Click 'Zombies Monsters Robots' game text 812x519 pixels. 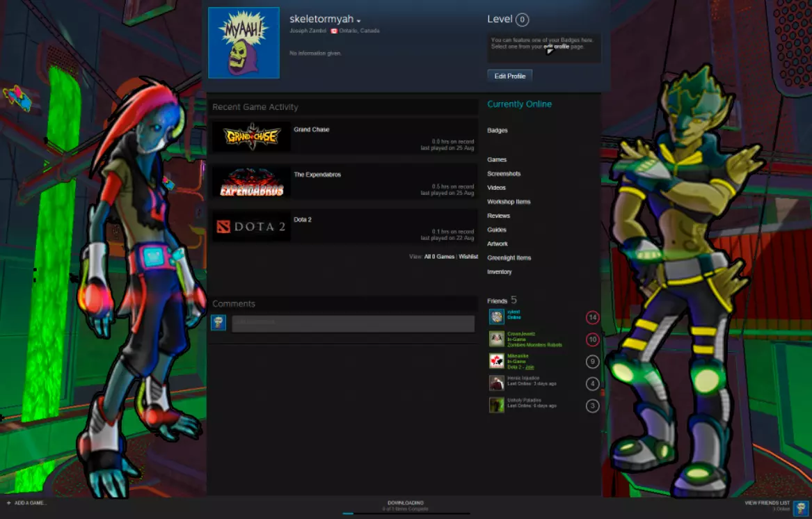[x=534, y=345]
